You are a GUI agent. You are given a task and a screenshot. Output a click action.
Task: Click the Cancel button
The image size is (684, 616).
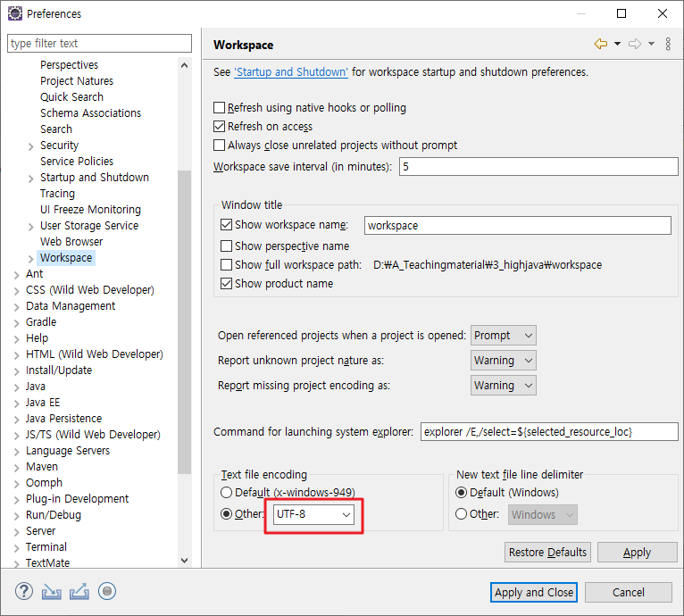tap(628, 593)
